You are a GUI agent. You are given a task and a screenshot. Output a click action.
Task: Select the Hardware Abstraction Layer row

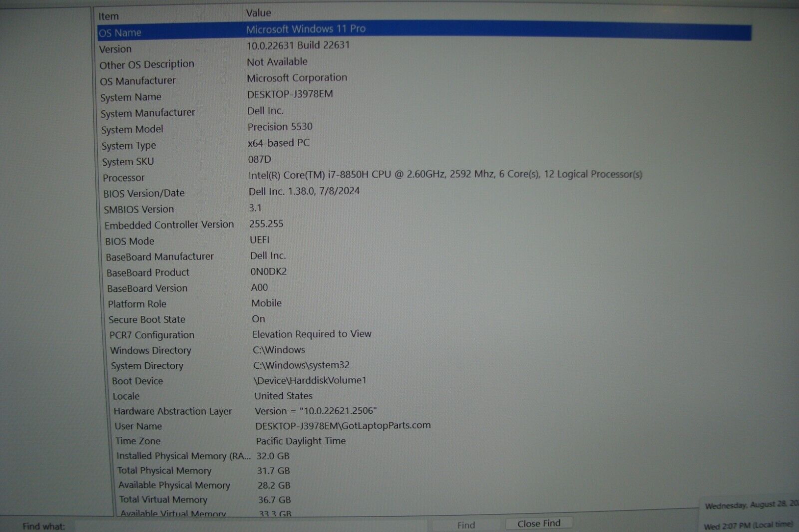[x=172, y=411]
